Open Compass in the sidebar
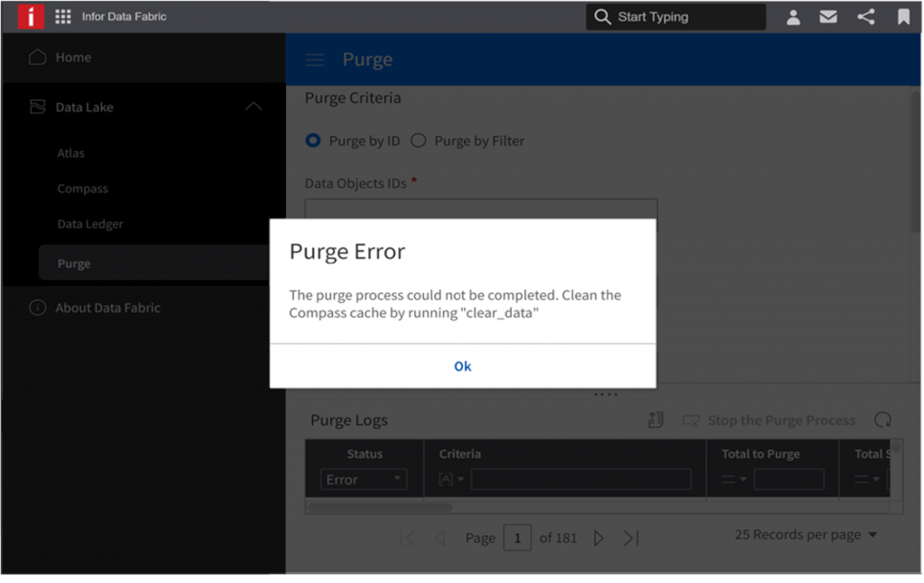 click(83, 189)
